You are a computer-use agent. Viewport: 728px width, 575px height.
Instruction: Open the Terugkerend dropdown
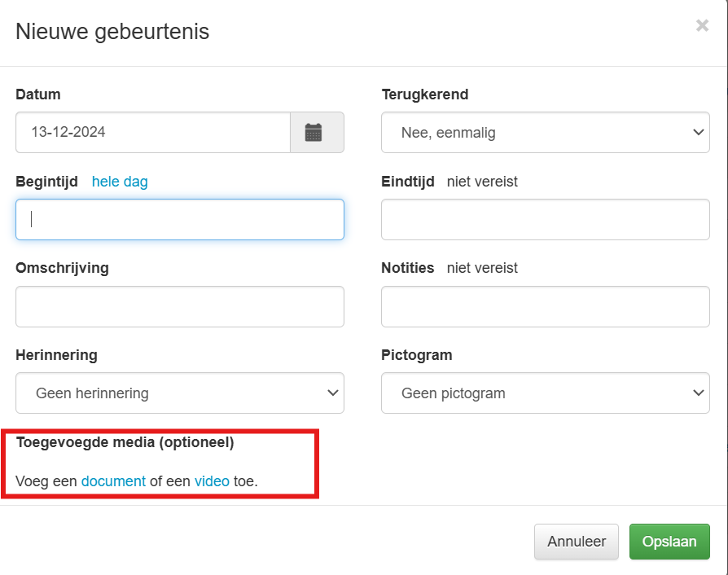545,133
